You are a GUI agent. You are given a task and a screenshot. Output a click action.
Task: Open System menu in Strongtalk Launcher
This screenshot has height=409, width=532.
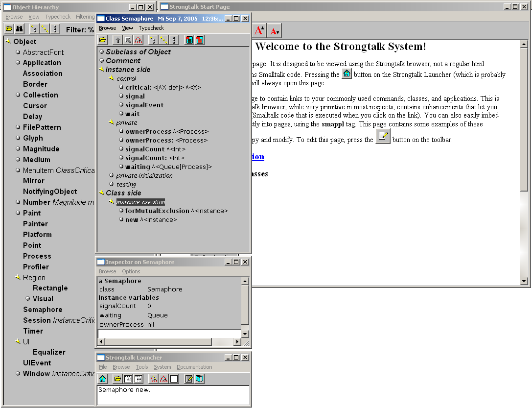pyautogui.click(x=162, y=367)
